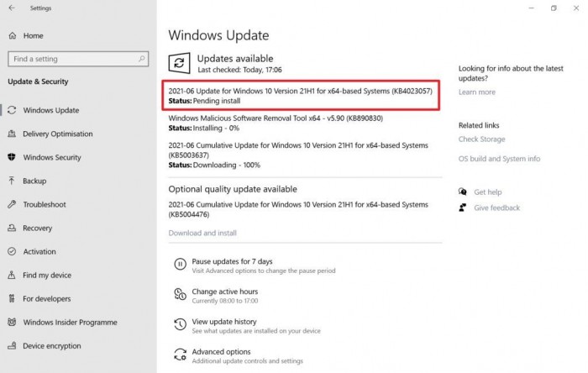Screen dimensions: 588x373
Task: Click the 'Update & Security' heading
Action: [38, 81]
